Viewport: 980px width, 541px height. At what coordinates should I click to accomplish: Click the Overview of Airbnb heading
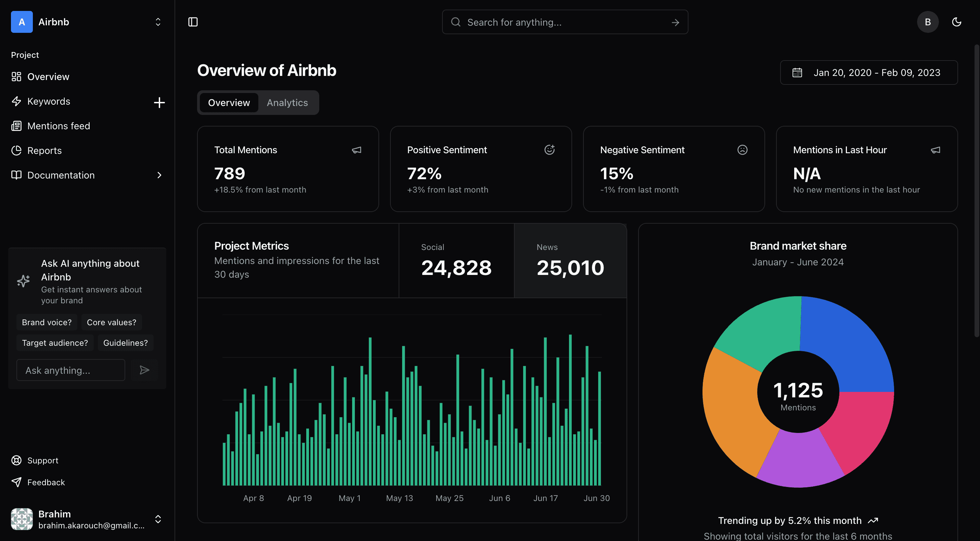pyautogui.click(x=267, y=70)
